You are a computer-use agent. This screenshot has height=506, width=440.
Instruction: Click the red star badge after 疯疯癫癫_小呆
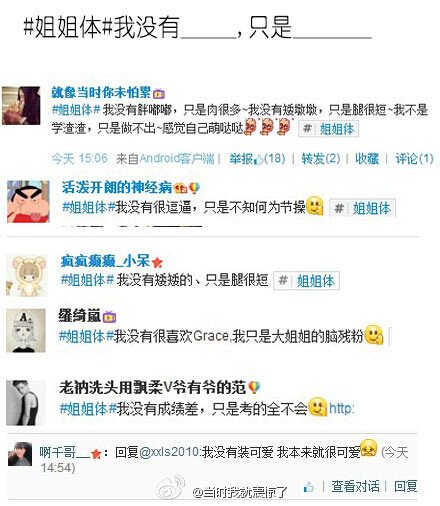click(157, 263)
